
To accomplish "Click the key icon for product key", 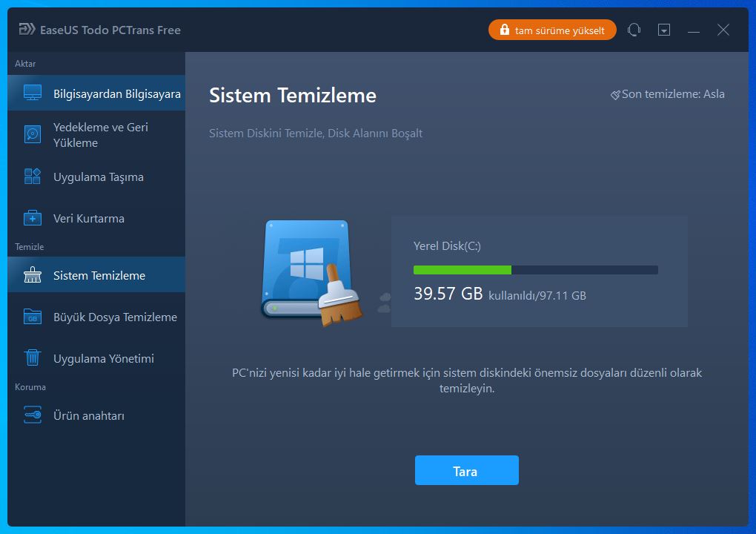I will pyautogui.click(x=33, y=415).
